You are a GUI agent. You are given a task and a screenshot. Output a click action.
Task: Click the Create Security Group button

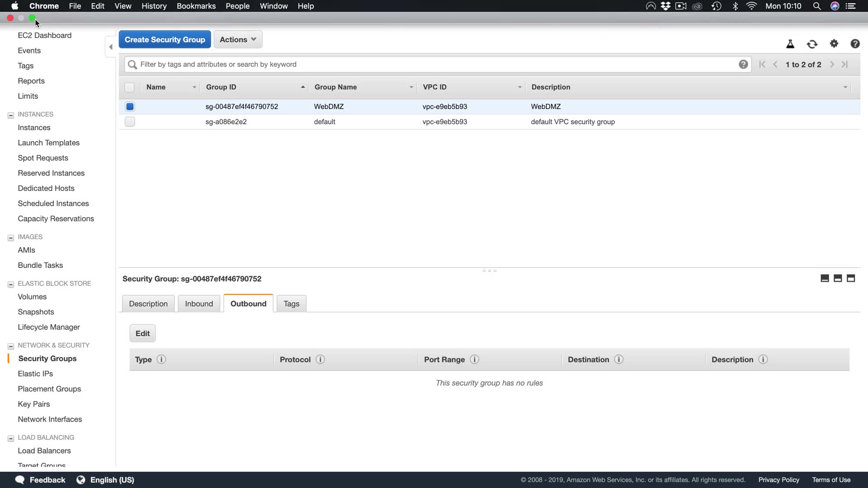(165, 39)
